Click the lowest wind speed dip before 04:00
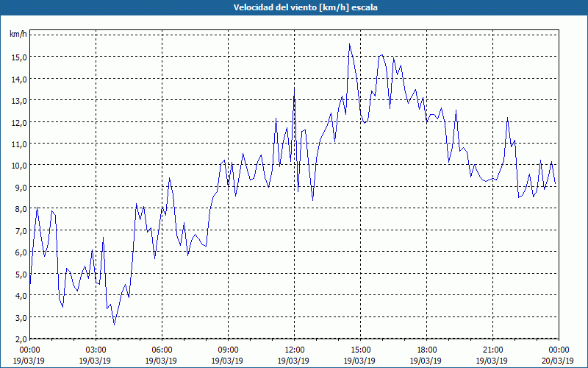Image resolution: width=588 pixels, height=368 pixels. 115,324
